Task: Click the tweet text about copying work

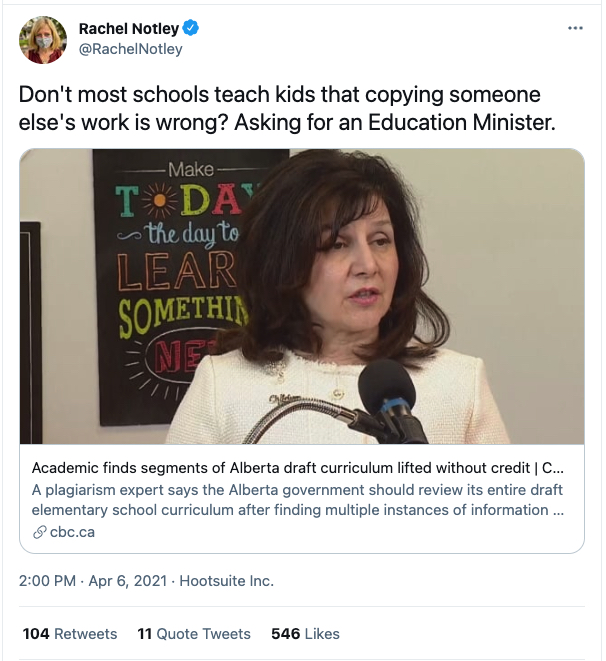Action: 280,108
